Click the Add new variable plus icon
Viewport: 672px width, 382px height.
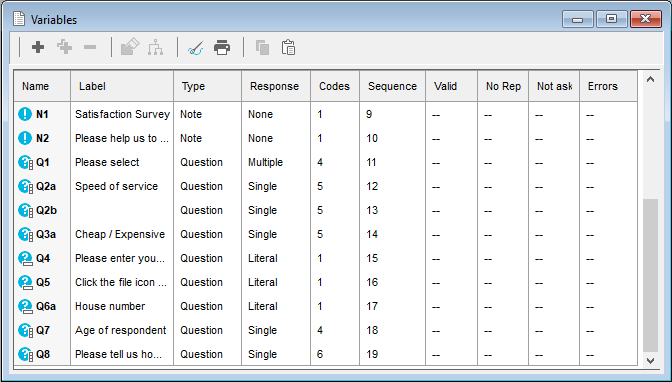point(38,47)
